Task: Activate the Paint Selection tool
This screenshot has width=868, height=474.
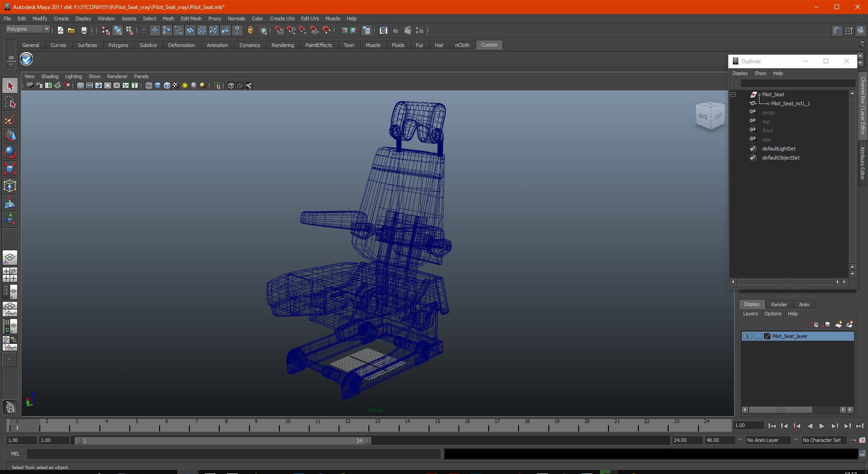Action: 10,120
